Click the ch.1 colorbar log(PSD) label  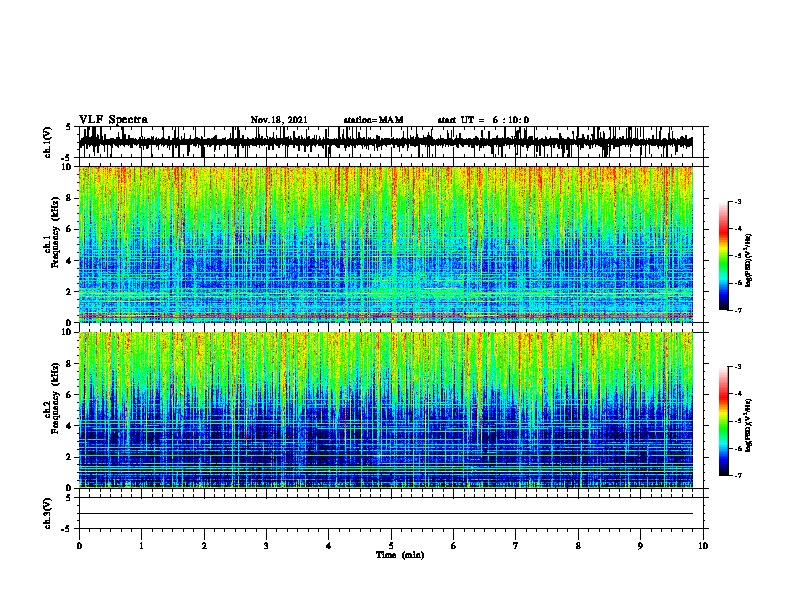[749, 260]
